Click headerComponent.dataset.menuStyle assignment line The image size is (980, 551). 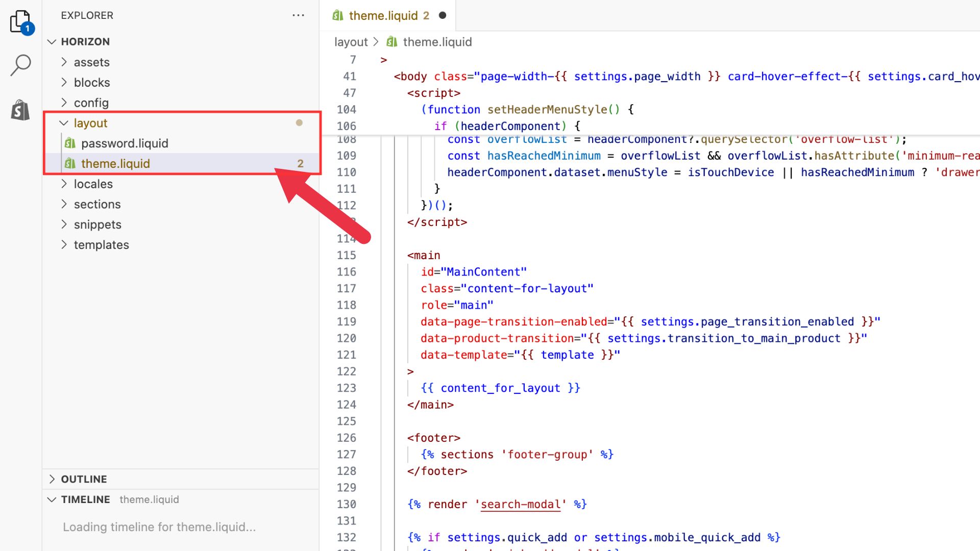click(x=714, y=172)
